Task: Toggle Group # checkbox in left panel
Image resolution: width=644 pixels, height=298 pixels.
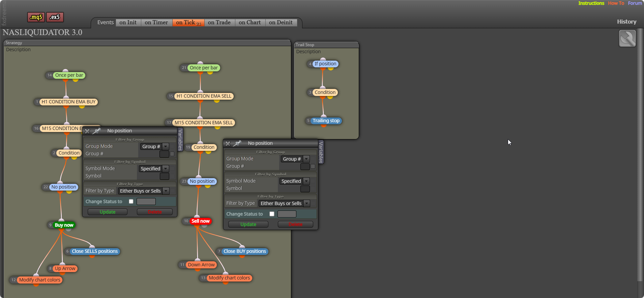Action: (172, 154)
